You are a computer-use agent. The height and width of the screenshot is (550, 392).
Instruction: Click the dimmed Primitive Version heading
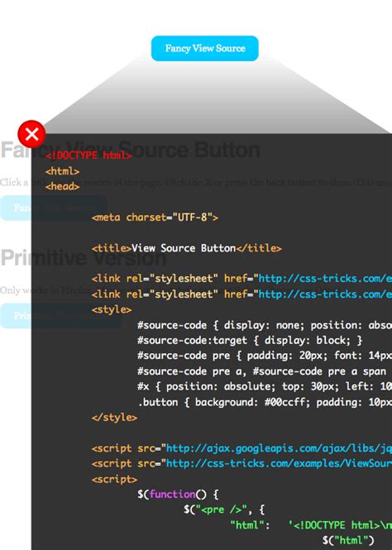click(84, 258)
